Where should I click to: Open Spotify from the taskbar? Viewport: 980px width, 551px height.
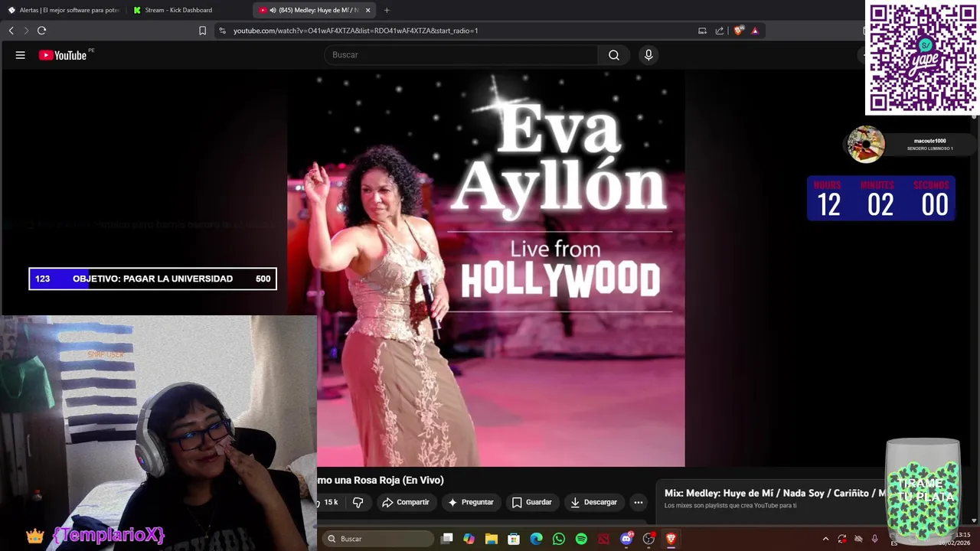click(581, 539)
